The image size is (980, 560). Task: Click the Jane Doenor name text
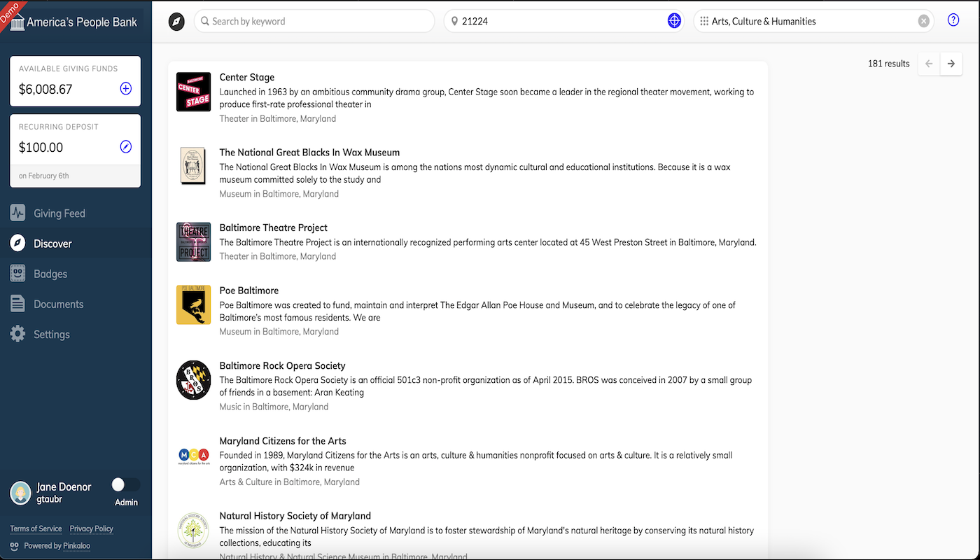coord(64,487)
